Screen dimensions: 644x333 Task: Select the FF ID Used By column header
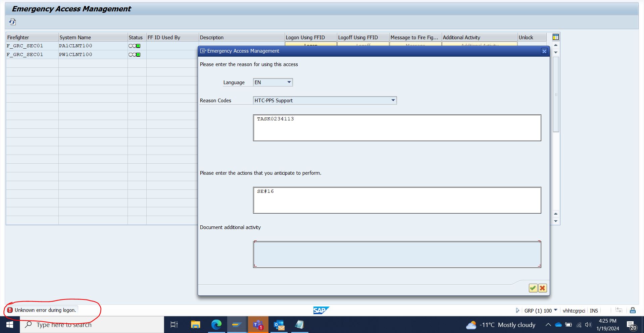click(172, 37)
